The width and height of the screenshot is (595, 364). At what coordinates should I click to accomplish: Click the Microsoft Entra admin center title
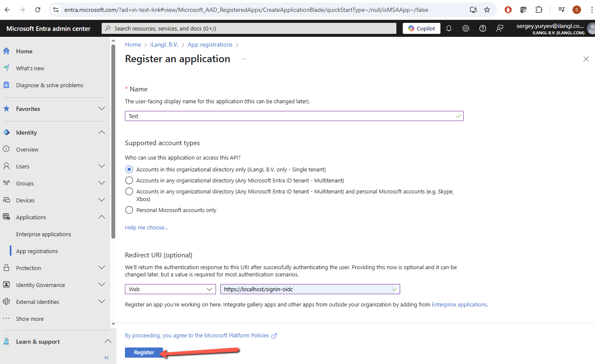(x=48, y=28)
